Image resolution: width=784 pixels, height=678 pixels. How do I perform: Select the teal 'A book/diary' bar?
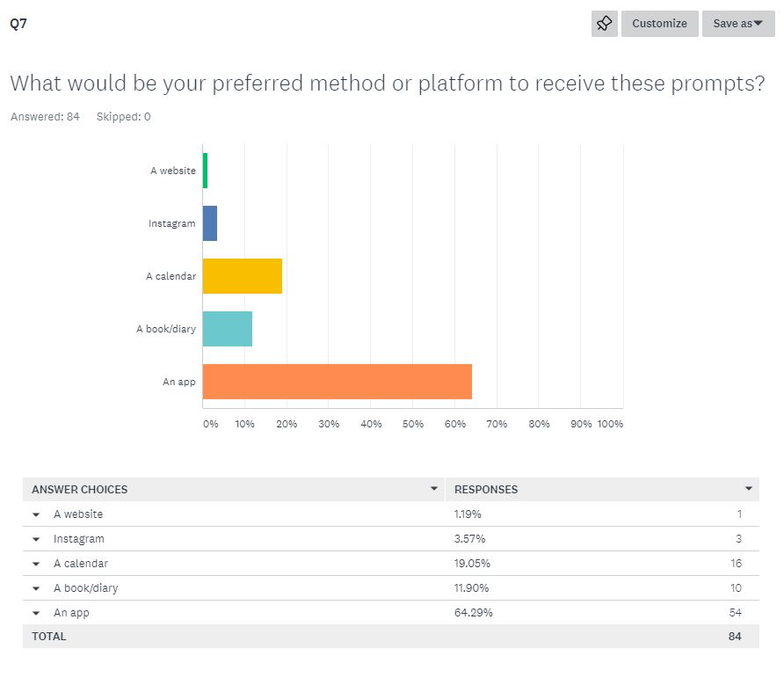228,329
